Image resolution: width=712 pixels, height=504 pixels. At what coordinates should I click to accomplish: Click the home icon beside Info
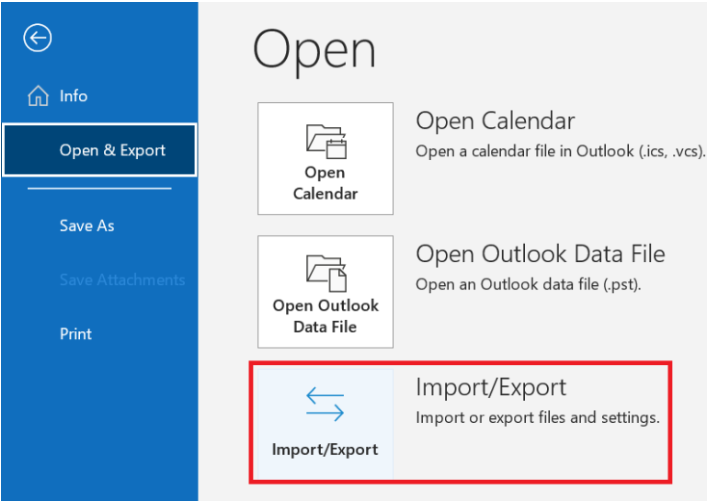38,96
